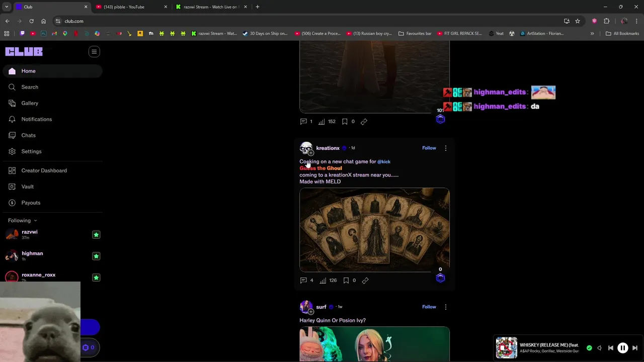View stats icon showing 152 views
Screen dimensions: 644x362
pos(321,122)
